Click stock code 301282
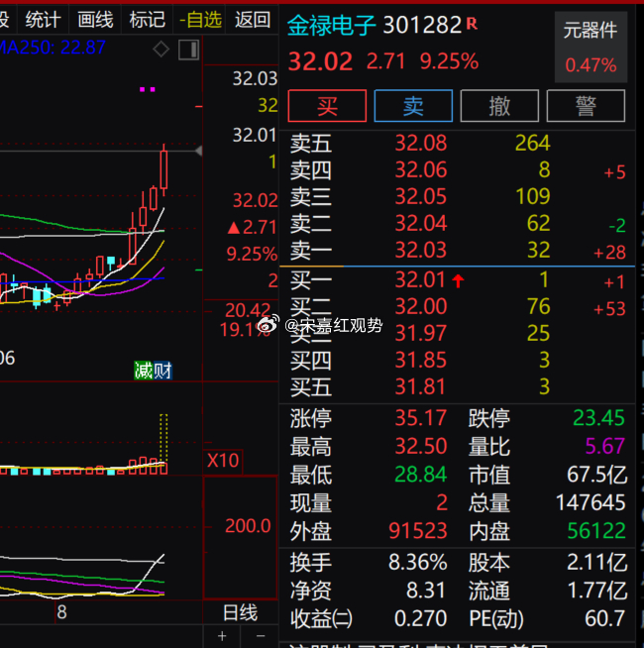The image size is (644, 648). tap(422, 25)
